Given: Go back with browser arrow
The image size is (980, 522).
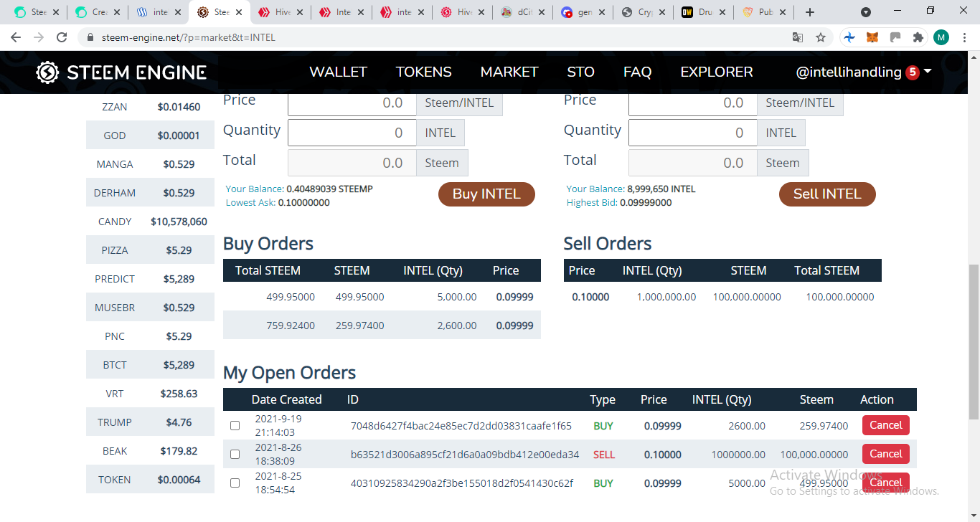Looking at the screenshot, I should coord(16,37).
